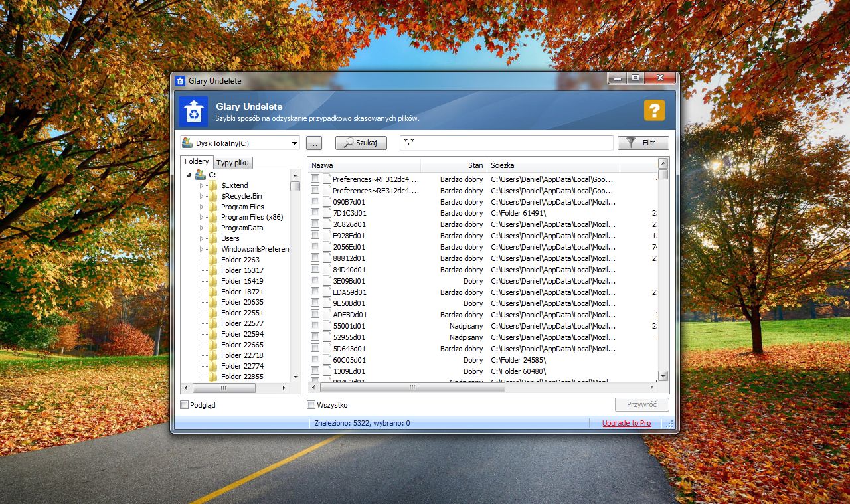
Task: Click file icon of 090B7d01
Action: coord(326,202)
